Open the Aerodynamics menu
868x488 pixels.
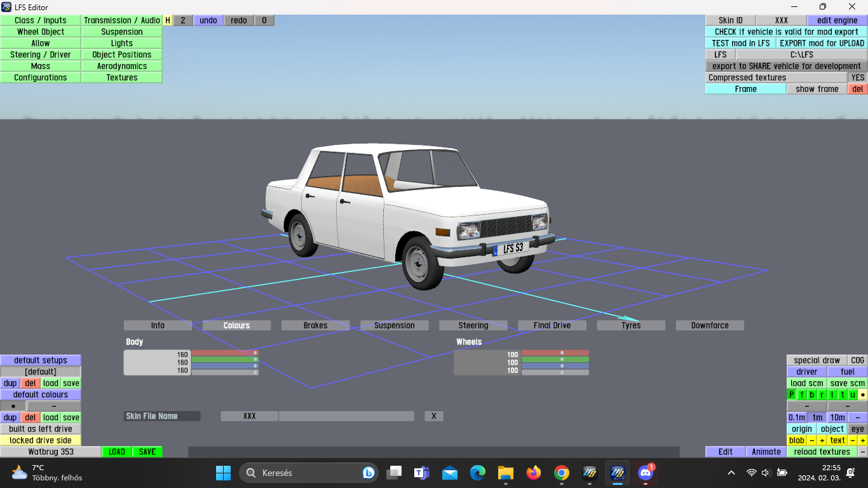point(122,66)
